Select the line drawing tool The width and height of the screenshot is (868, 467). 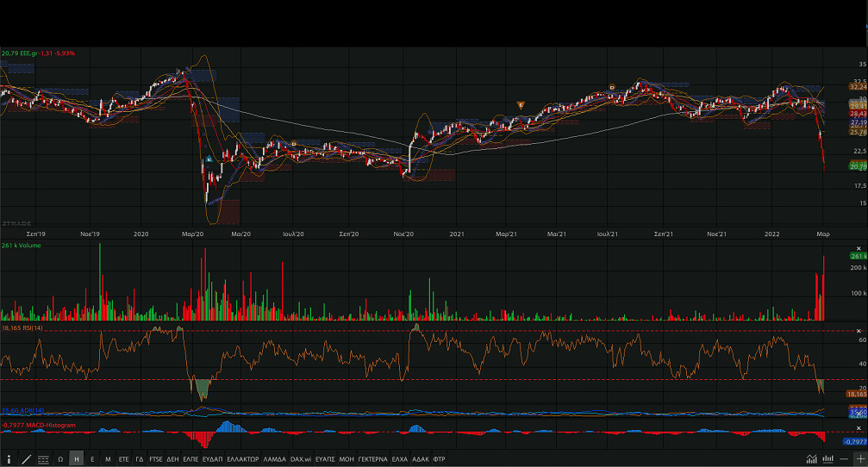pos(26,459)
